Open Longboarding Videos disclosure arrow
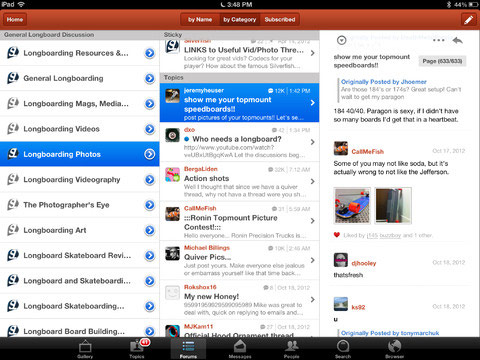Image resolution: width=480 pixels, height=360 pixels. 150,129
